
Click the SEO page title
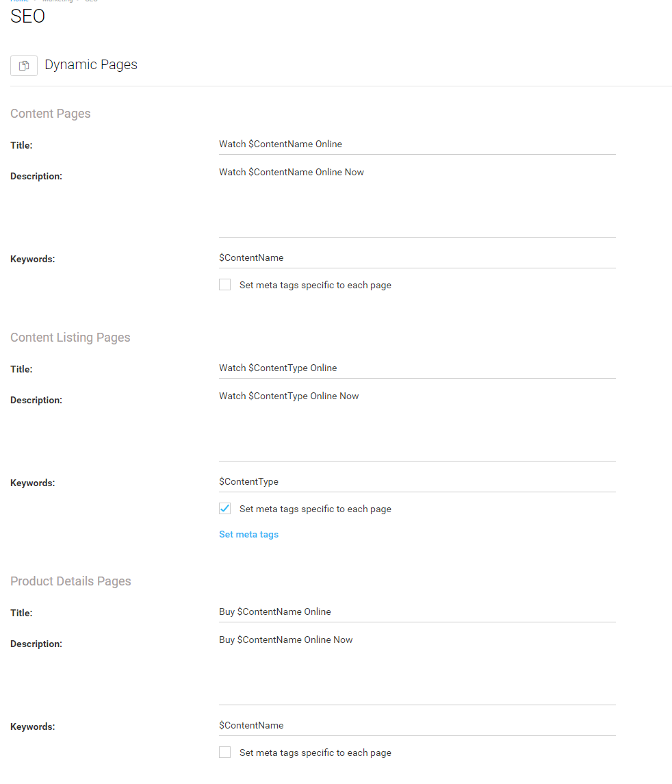[x=27, y=16]
